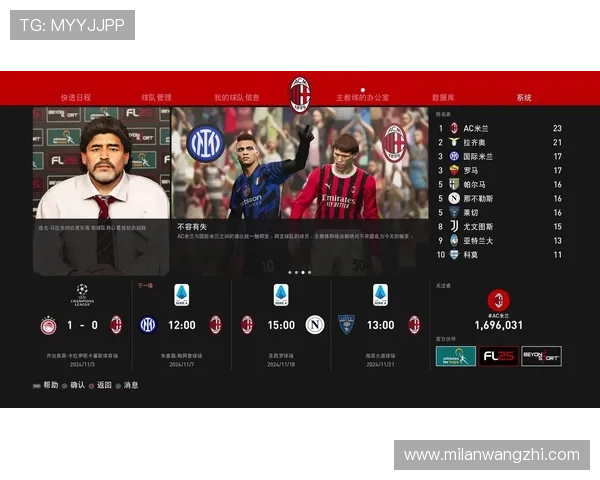Select the 12:00 kickoff time
600x480 pixels.
[182, 325]
